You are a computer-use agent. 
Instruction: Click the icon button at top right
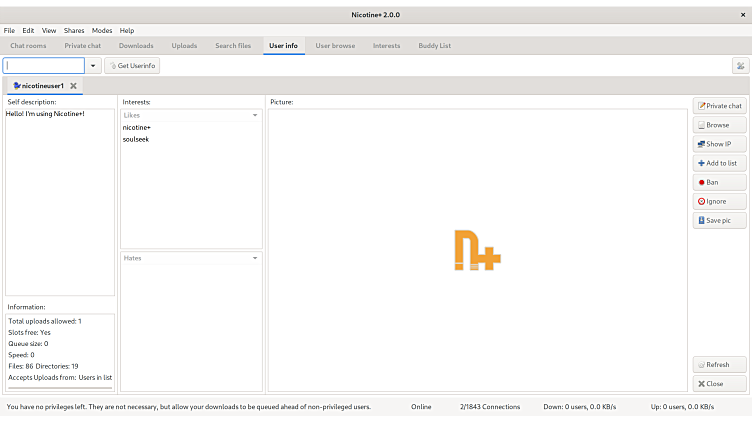click(x=740, y=66)
